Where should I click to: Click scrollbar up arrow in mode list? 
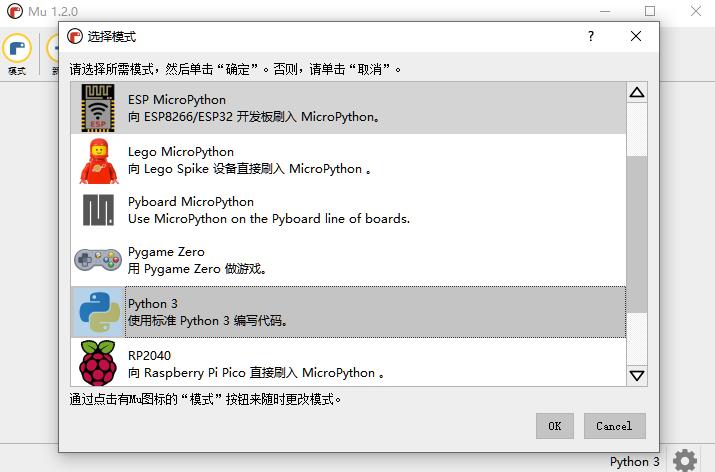coord(637,93)
